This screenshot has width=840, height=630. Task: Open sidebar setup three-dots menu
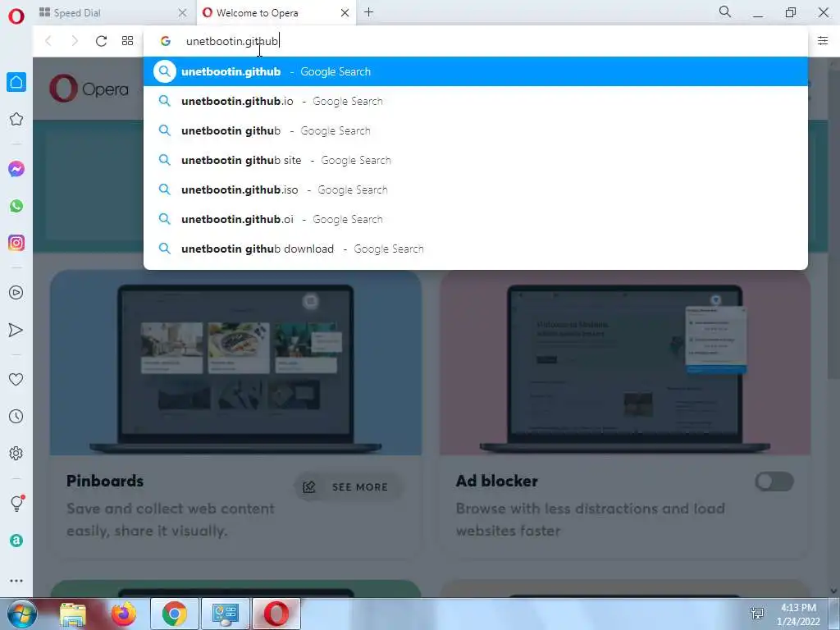click(16, 581)
